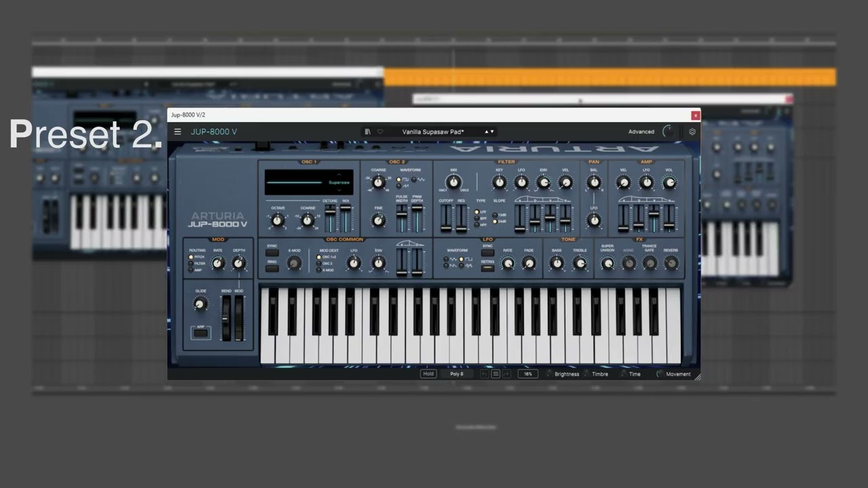The image size is (868, 488).
Task: Click the Amp Vol knob
Action: coord(669,182)
